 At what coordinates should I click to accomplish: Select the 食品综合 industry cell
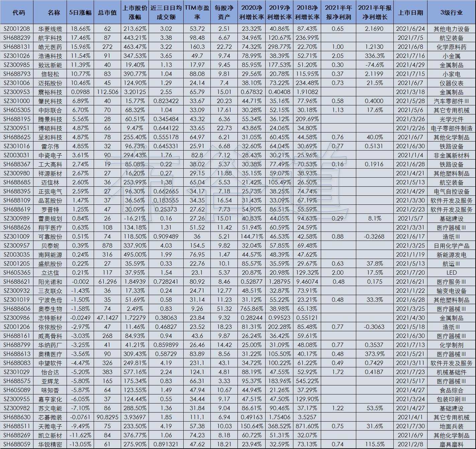[x=452, y=390]
